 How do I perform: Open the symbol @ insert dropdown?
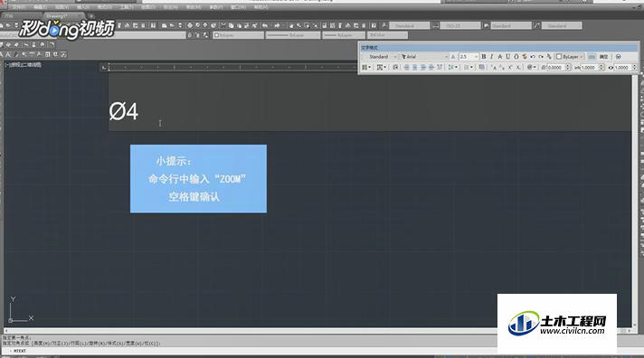pyautogui.click(x=532, y=67)
